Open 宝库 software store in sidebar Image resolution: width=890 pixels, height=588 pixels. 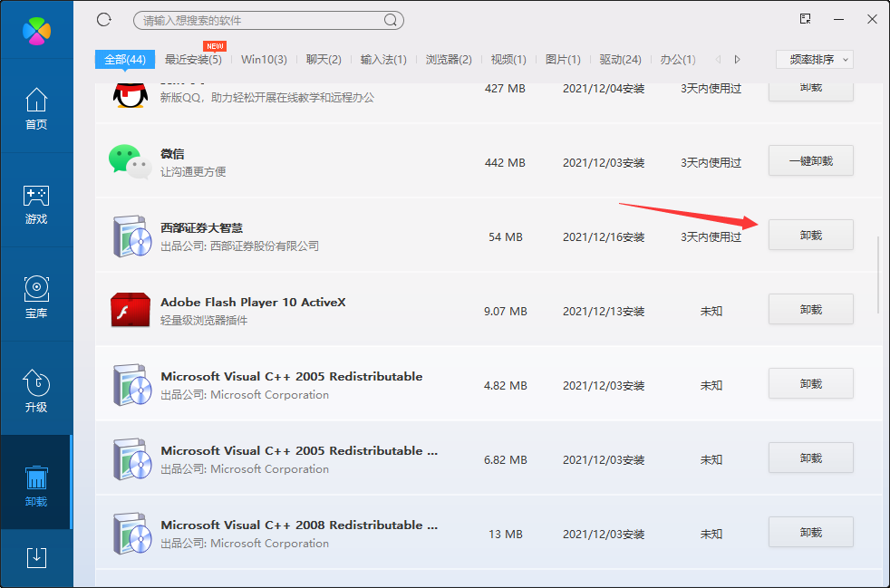click(x=36, y=298)
